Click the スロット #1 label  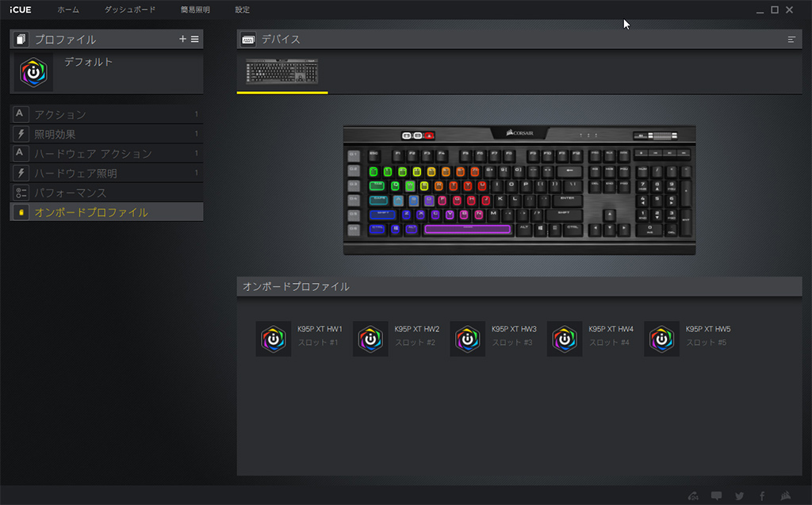coord(317,342)
